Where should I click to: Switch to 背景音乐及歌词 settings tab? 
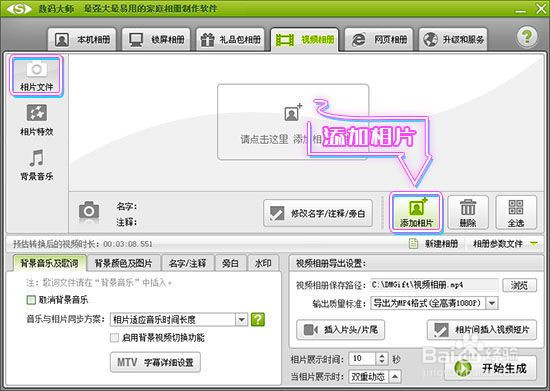(49, 263)
